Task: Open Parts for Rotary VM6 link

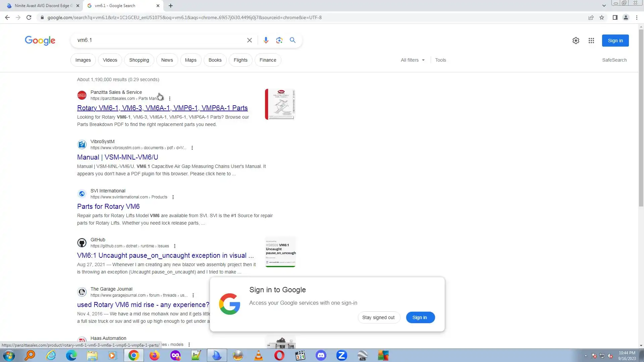Action: [108, 206]
